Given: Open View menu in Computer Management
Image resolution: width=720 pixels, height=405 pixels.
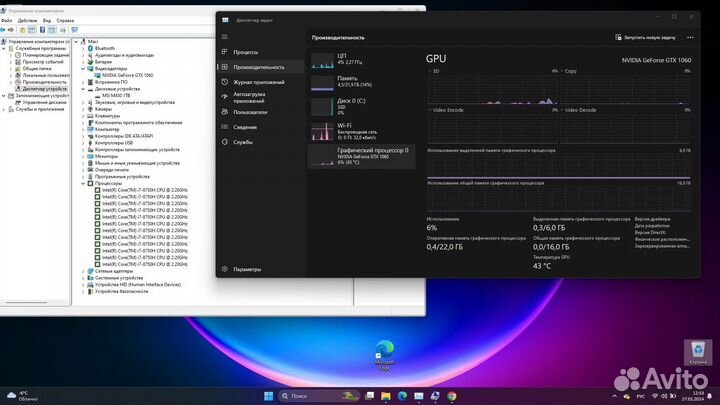Looking at the screenshot, I should 47,21.
